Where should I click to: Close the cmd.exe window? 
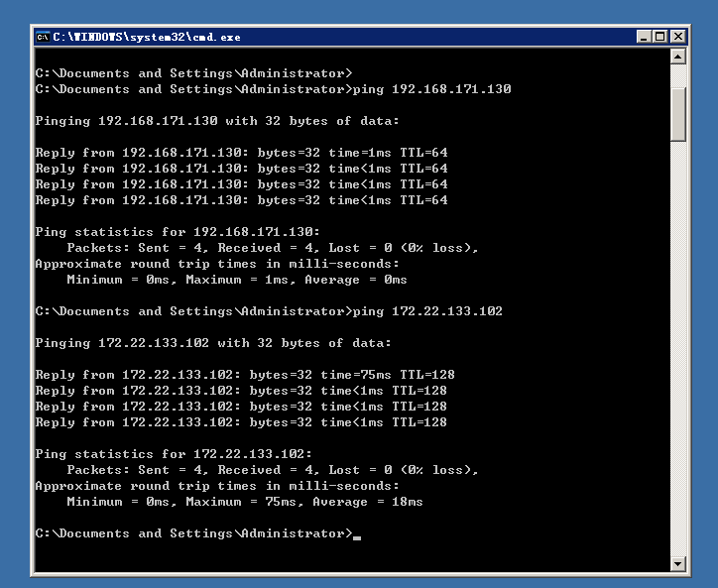click(678, 37)
